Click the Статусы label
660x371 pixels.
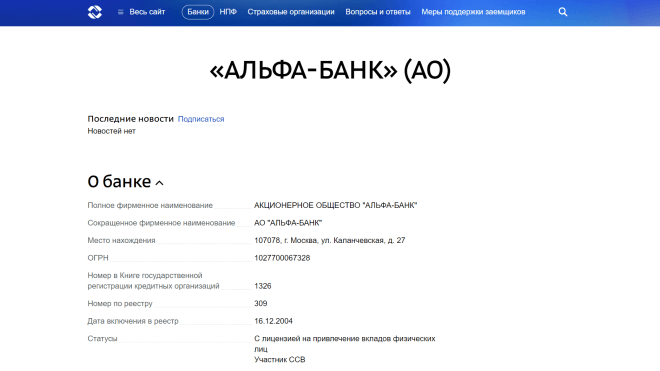click(x=102, y=339)
